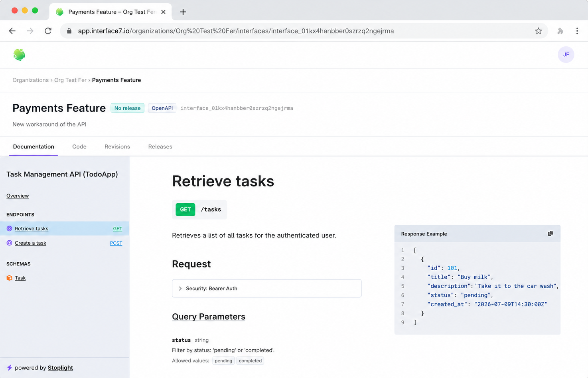The height and width of the screenshot is (378, 588).
Task: Open the Revisions tab
Action: pos(117,146)
